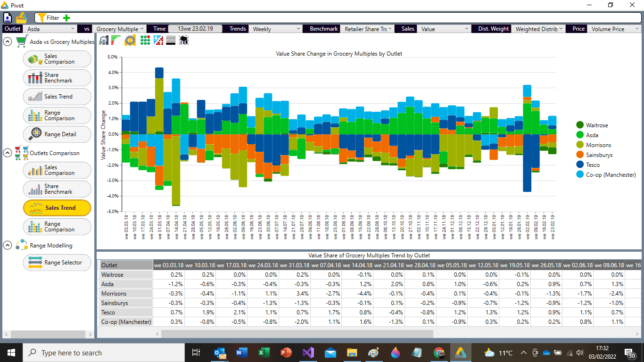The image size is (644, 362).
Task: Open Word from the taskbar
Action: pos(241,353)
